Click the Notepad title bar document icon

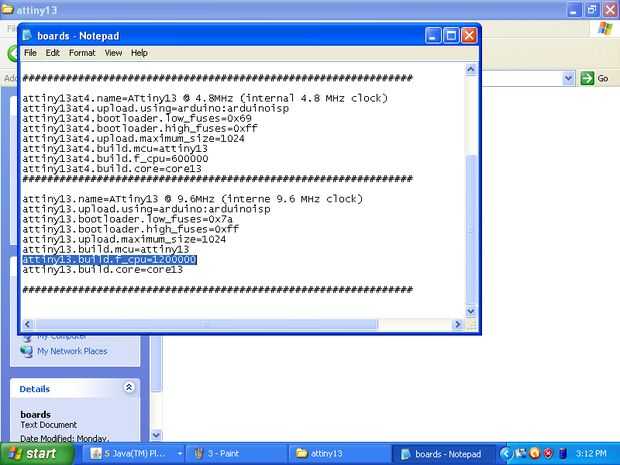27,35
